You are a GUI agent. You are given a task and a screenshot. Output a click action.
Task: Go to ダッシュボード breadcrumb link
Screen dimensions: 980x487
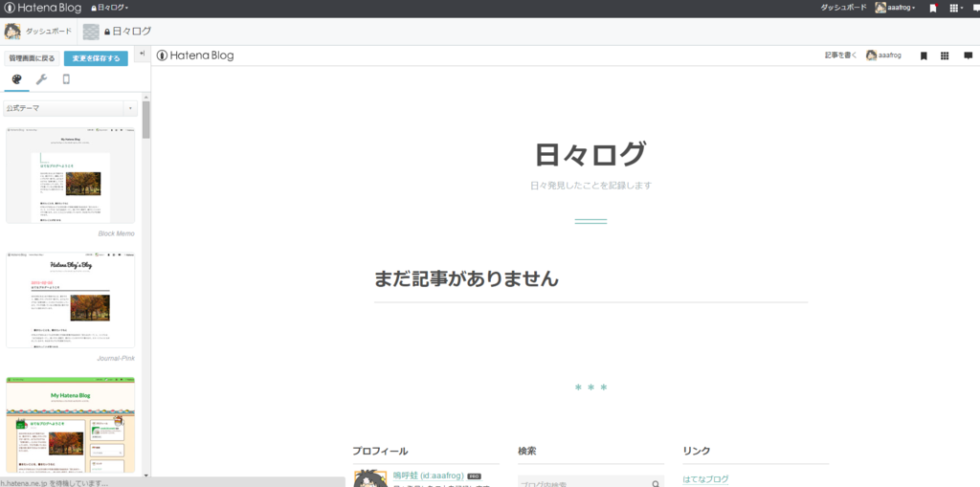[x=48, y=32]
